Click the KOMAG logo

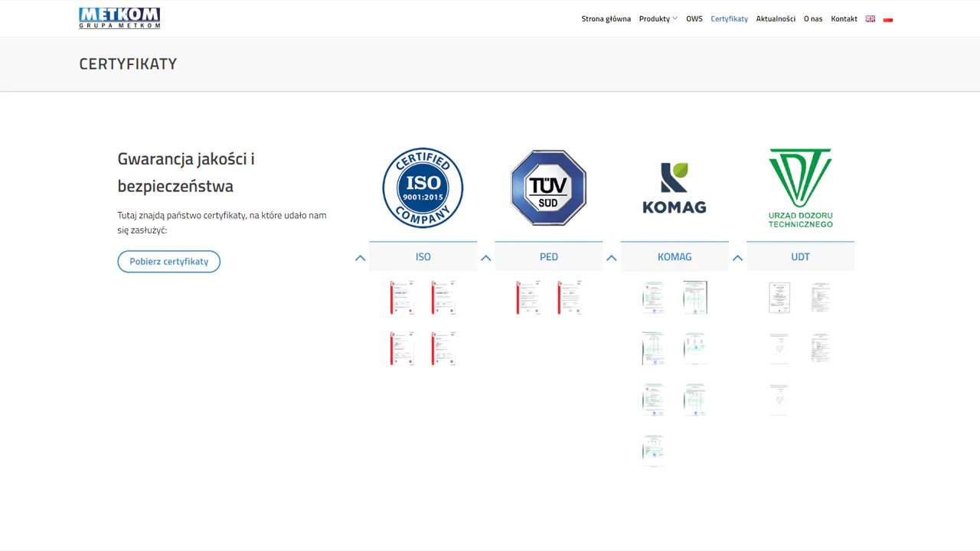pyautogui.click(x=675, y=187)
